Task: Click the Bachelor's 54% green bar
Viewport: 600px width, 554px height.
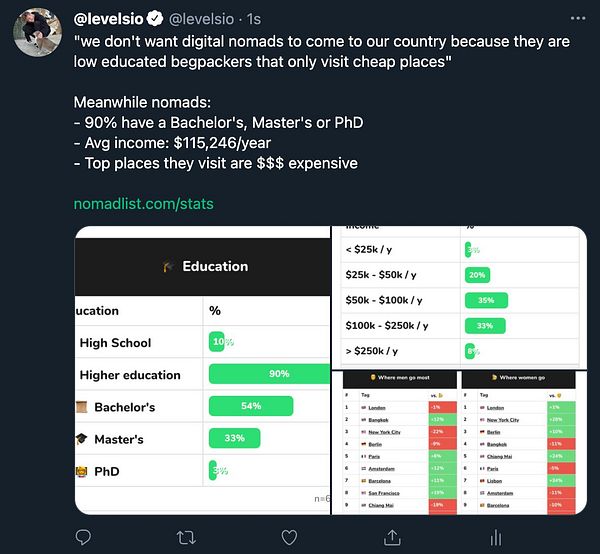Action: [x=251, y=407]
